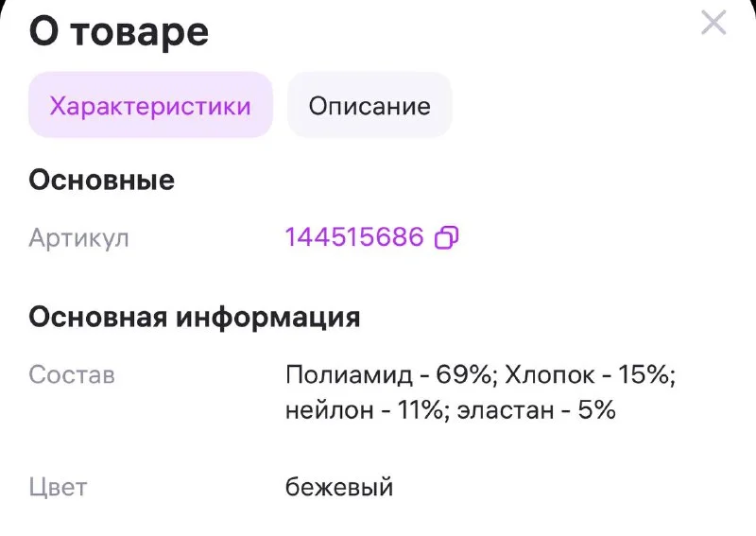Close the О товаре panel
The height and width of the screenshot is (536, 756).
[x=713, y=23]
